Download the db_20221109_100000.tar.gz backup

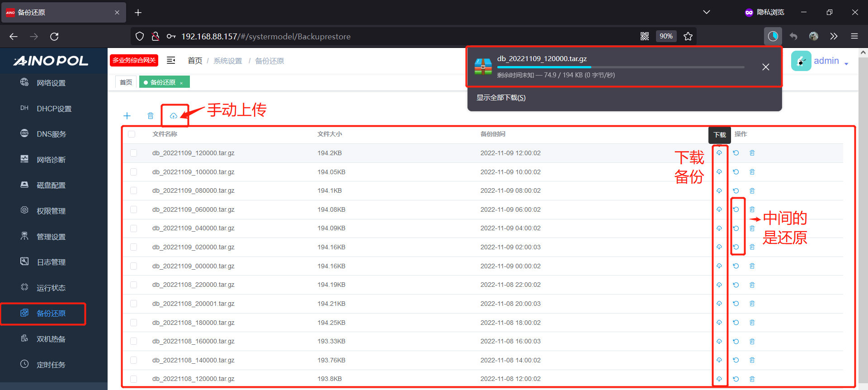719,172
